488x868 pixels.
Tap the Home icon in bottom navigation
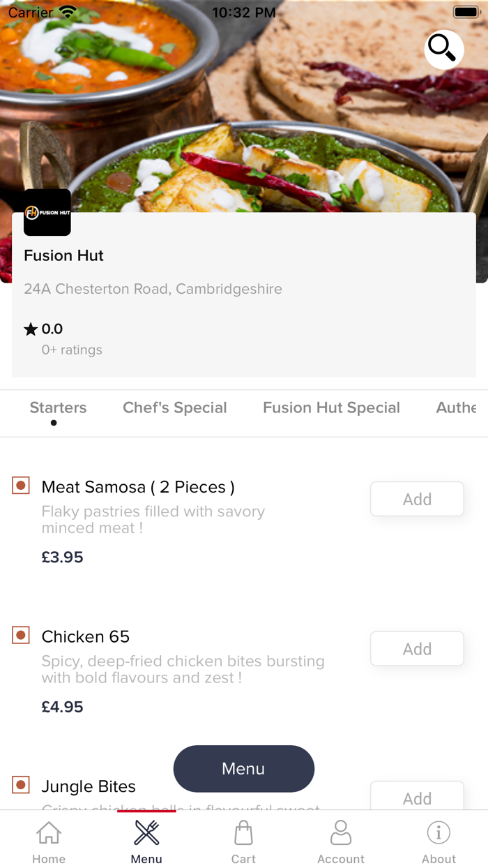click(x=48, y=832)
